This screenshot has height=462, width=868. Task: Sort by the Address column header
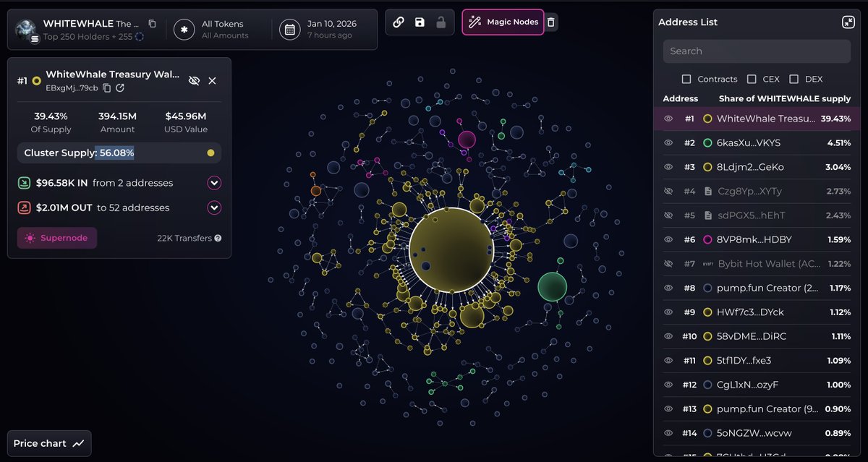coord(681,98)
